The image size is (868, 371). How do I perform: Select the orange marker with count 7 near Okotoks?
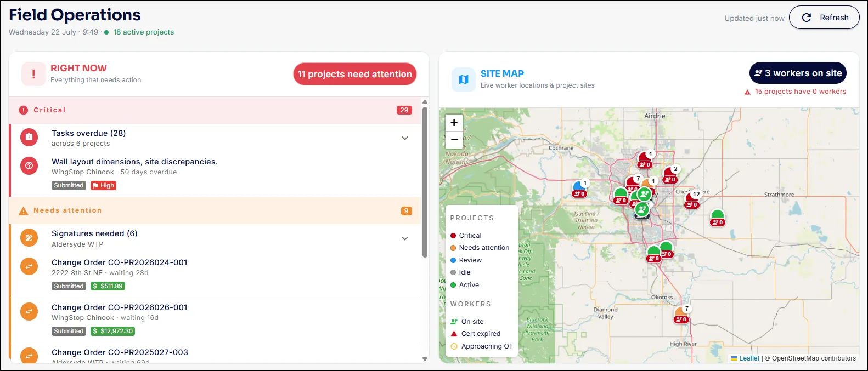tap(681, 314)
